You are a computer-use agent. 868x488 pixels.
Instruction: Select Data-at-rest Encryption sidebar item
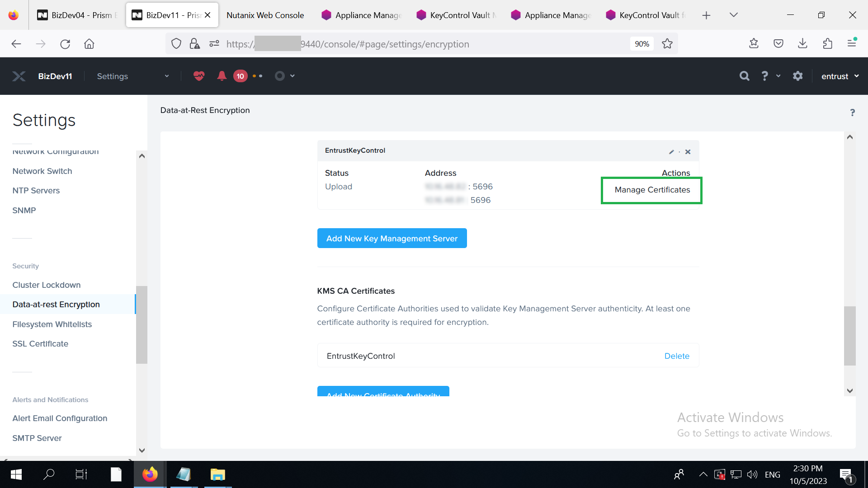point(68,305)
